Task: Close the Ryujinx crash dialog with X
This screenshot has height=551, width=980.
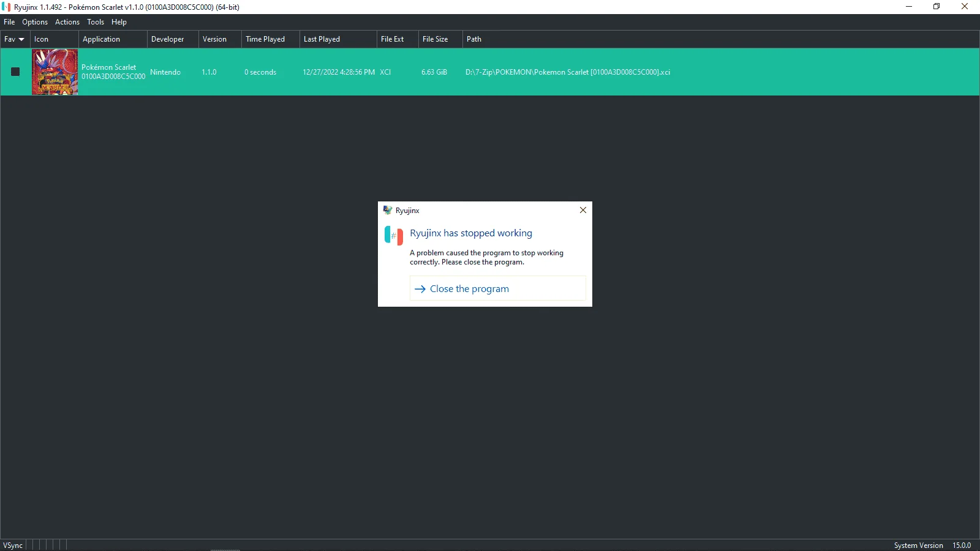Action: click(583, 210)
